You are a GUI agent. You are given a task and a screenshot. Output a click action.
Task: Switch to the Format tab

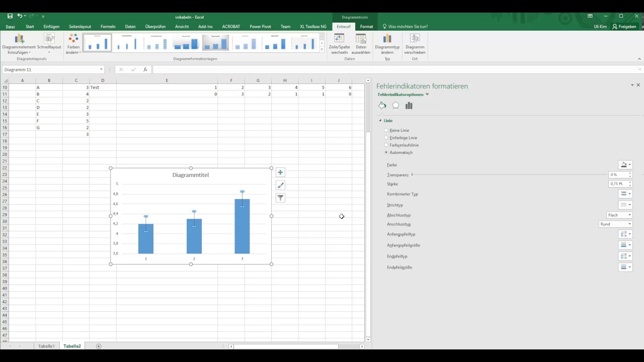[366, 27]
